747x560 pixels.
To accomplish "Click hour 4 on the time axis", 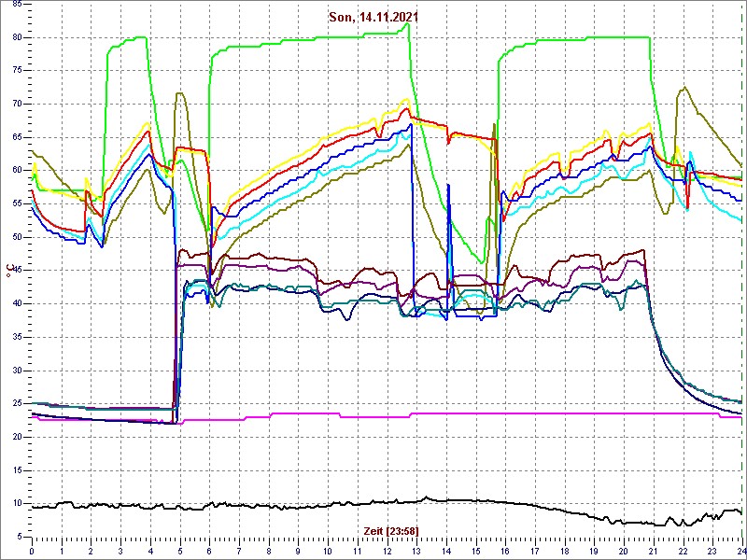I will 150,549.
